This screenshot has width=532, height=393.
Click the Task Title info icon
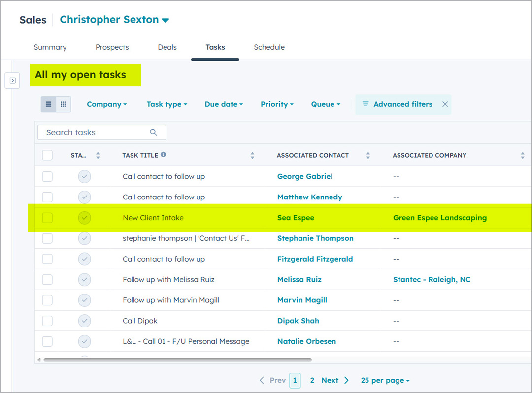163,155
